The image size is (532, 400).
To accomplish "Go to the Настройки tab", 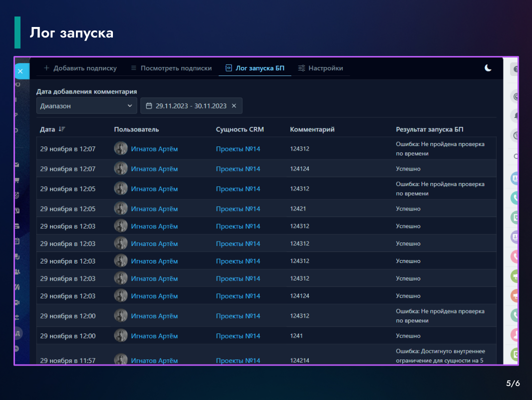I will (321, 68).
